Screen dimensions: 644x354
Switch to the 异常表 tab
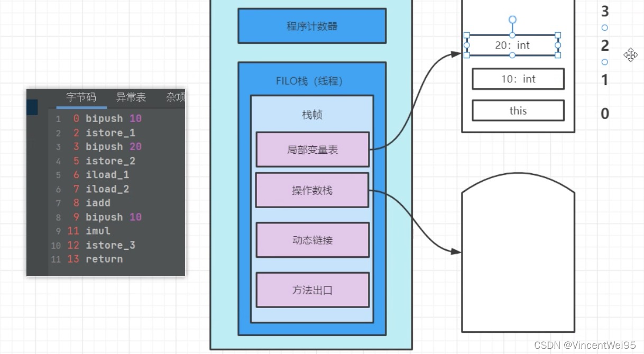click(132, 97)
